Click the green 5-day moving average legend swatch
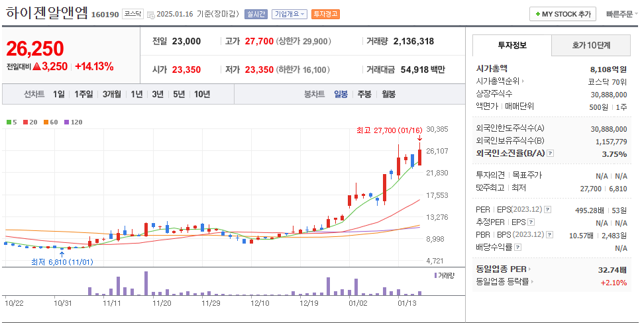The image size is (644, 323). tap(7, 122)
